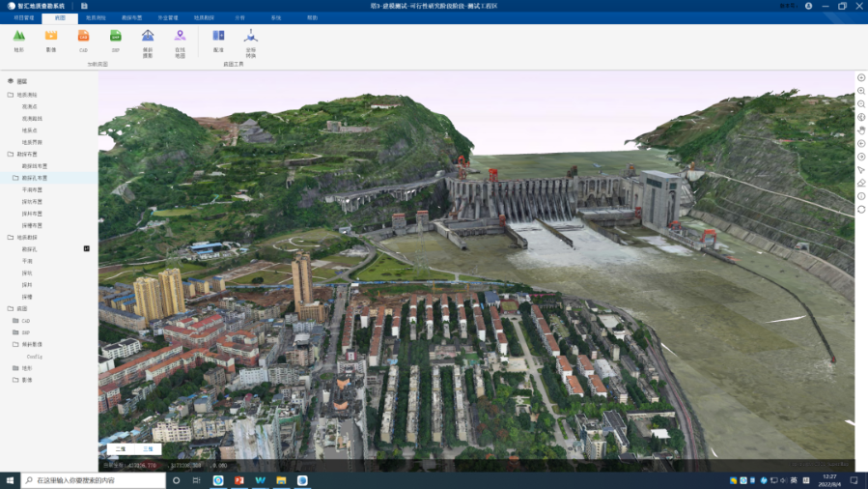
Task: Activate the pan hand tool
Action: 861,129
